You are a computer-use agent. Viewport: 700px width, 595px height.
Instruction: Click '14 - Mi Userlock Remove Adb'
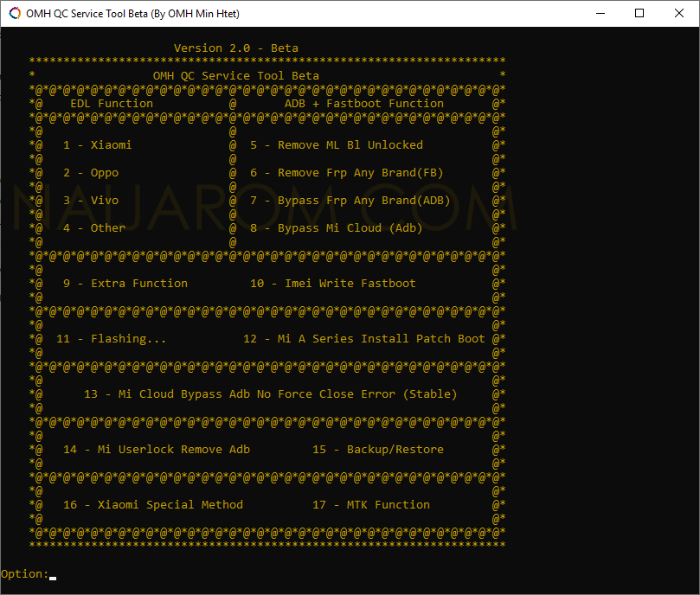(x=157, y=450)
